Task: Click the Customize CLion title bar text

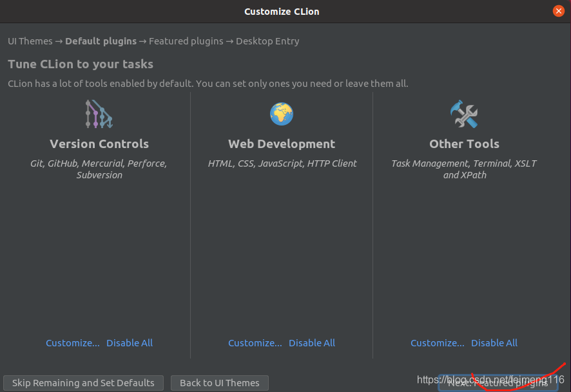Action: 282,12
